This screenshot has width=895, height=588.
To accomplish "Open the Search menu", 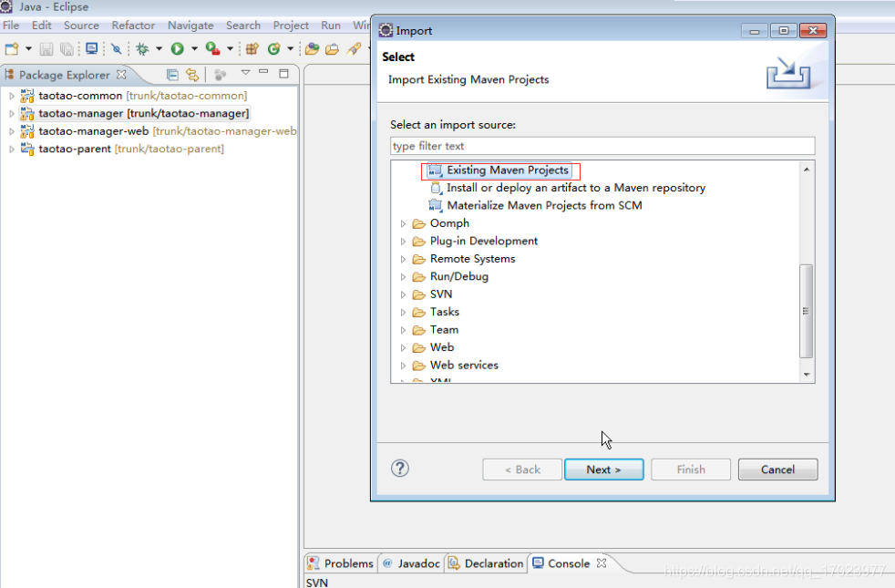I will tap(243, 26).
